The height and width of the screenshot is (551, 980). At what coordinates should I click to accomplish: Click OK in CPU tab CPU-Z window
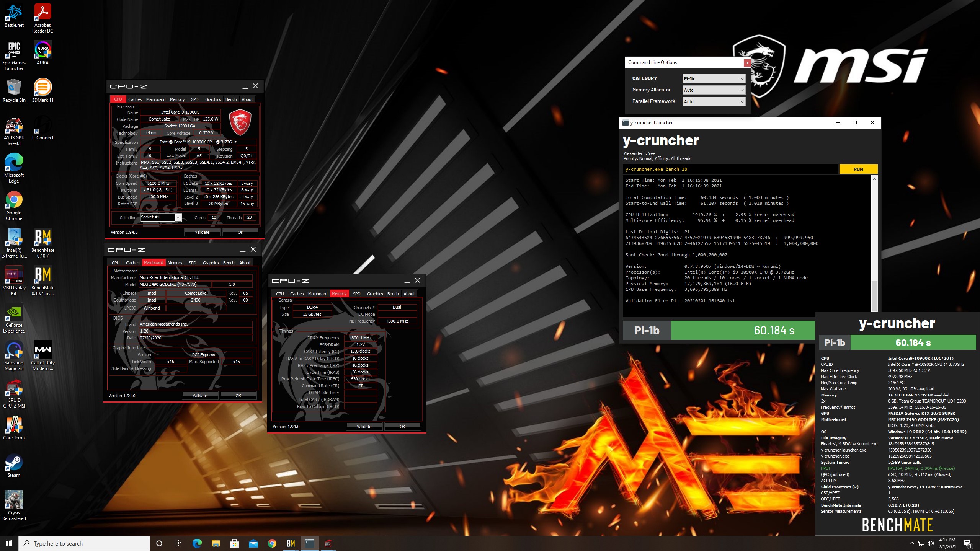click(240, 232)
